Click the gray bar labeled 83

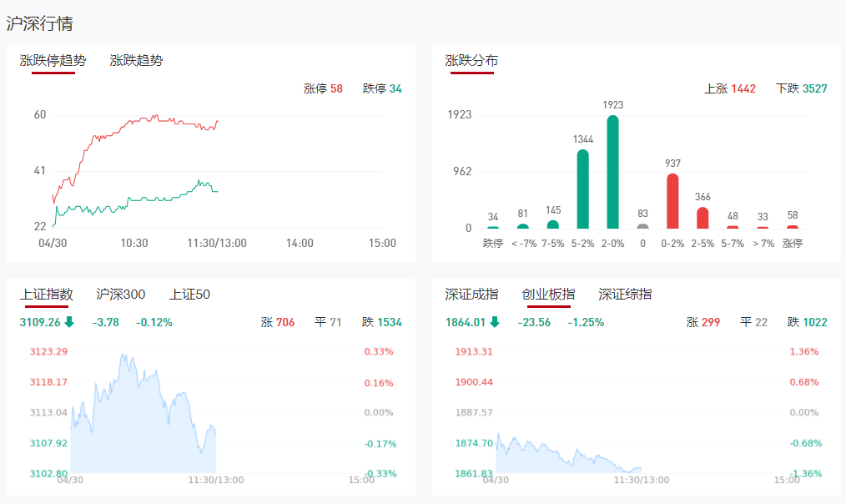(x=642, y=226)
